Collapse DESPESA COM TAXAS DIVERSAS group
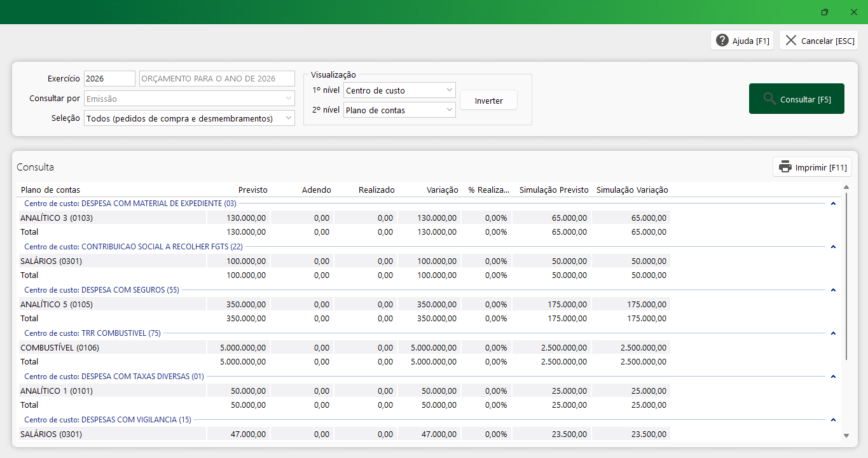The height and width of the screenshot is (458, 868). coord(833,377)
